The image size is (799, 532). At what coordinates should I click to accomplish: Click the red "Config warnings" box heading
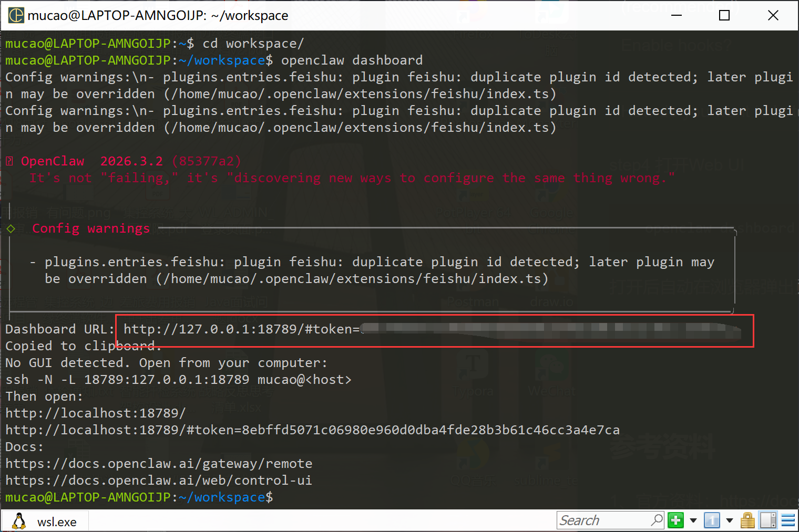point(91,228)
